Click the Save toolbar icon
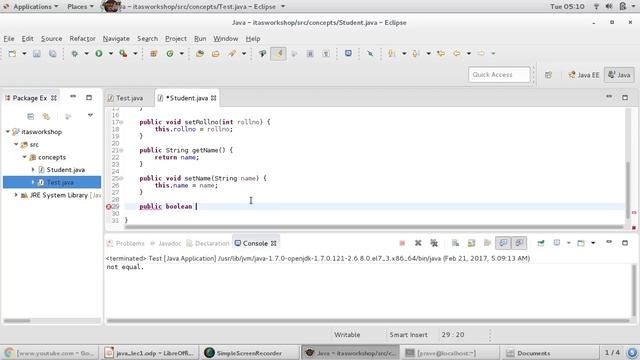The image size is (640, 360). 36,53
